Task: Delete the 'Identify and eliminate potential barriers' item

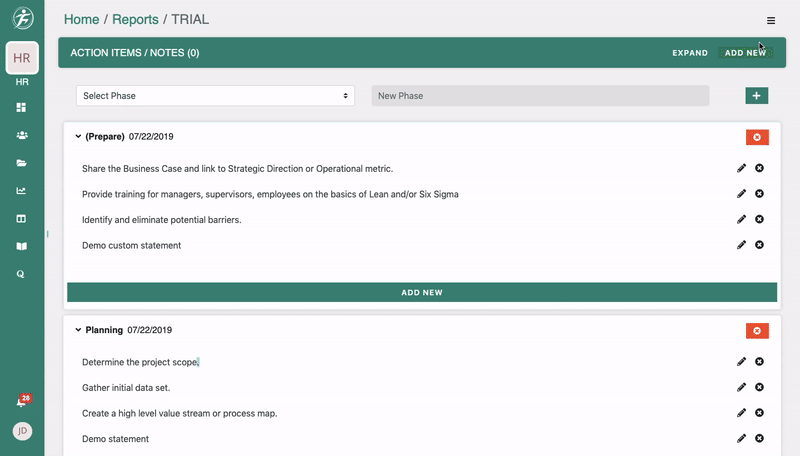Action: click(759, 219)
